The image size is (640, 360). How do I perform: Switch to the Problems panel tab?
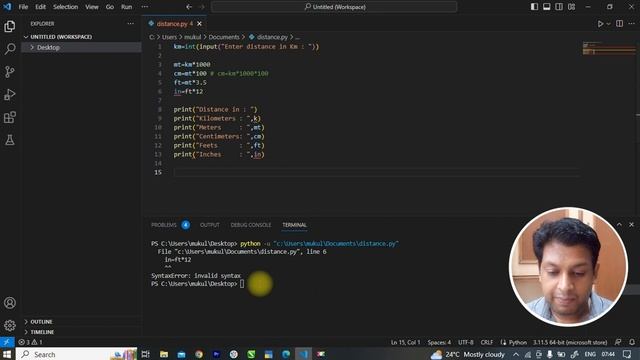(164, 225)
